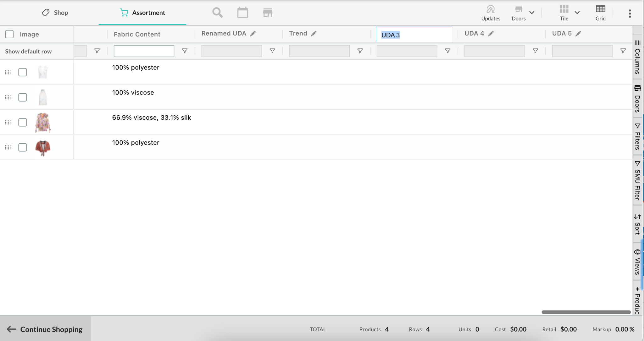Click the Image column header
The width and height of the screenshot is (644, 341).
tap(29, 34)
